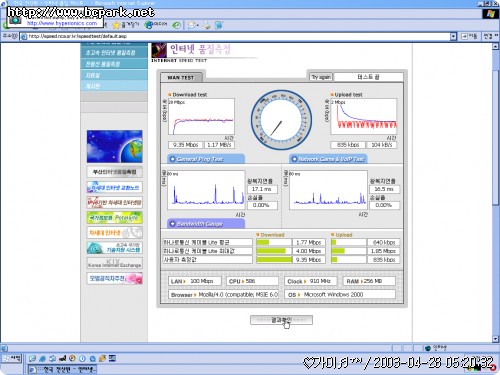Click the blue circle clock quick launch icon

click(82, 359)
